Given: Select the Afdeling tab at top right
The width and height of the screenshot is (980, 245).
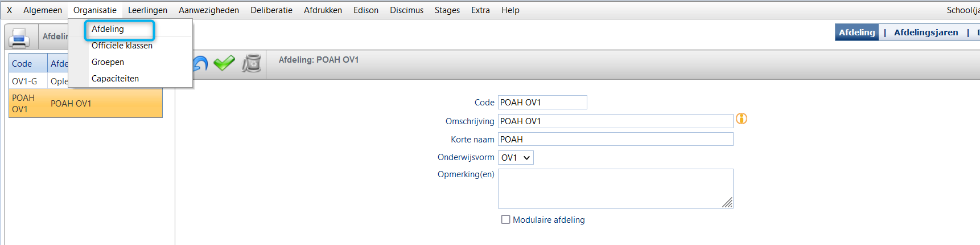Looking at the screenshot, I should click(x=857, y=32).
